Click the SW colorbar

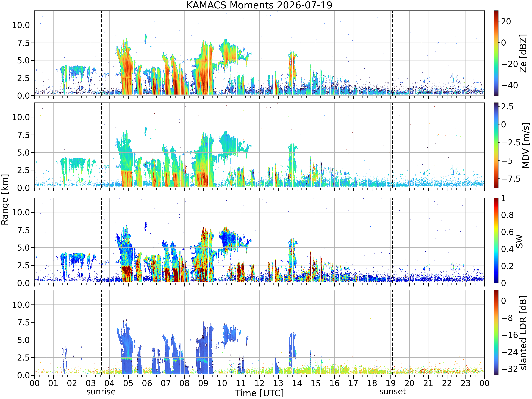496,240
